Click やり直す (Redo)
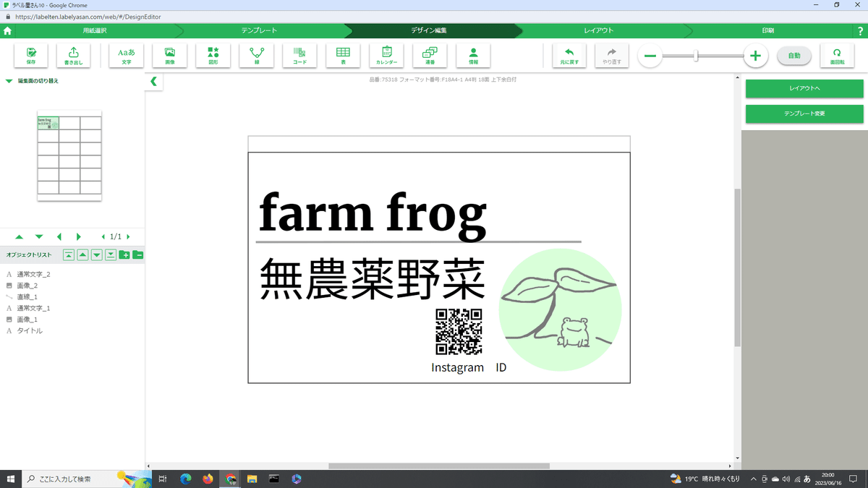This screenshot has width=868, height=488. (612, 56)
